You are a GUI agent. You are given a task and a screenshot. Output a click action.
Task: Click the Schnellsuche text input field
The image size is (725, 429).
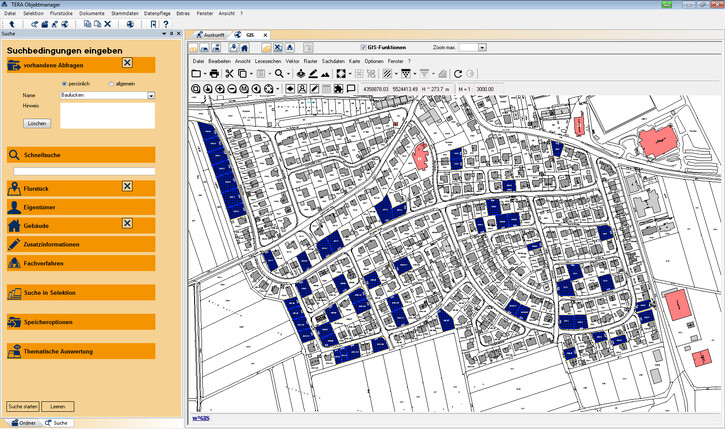[x=84, y=171]
